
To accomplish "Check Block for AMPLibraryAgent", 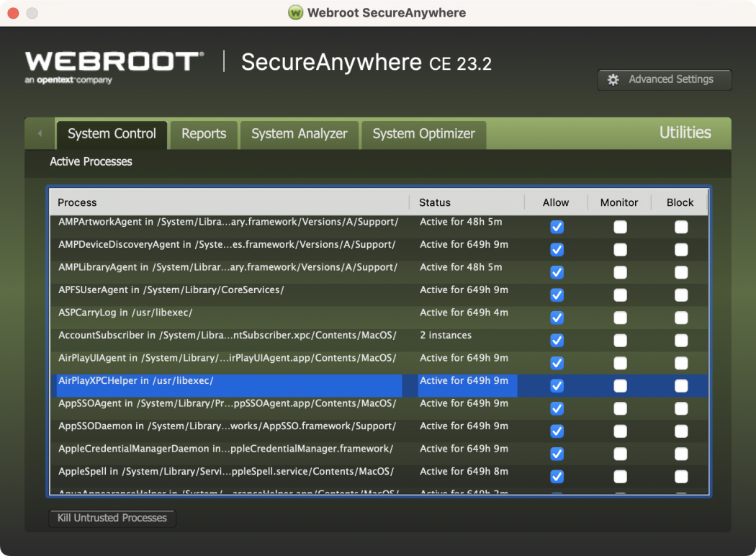I will pyautogui.click(x=681, y=272).
